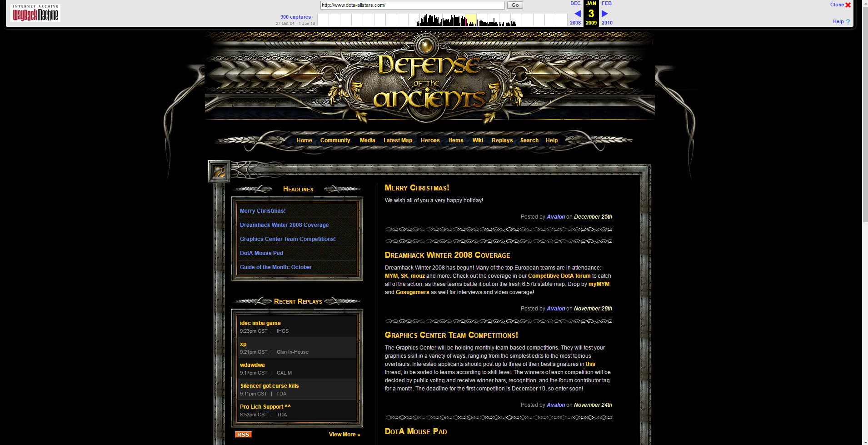Open the wdawdwa replay
This screenshot has height=445, width=868.
252,365
